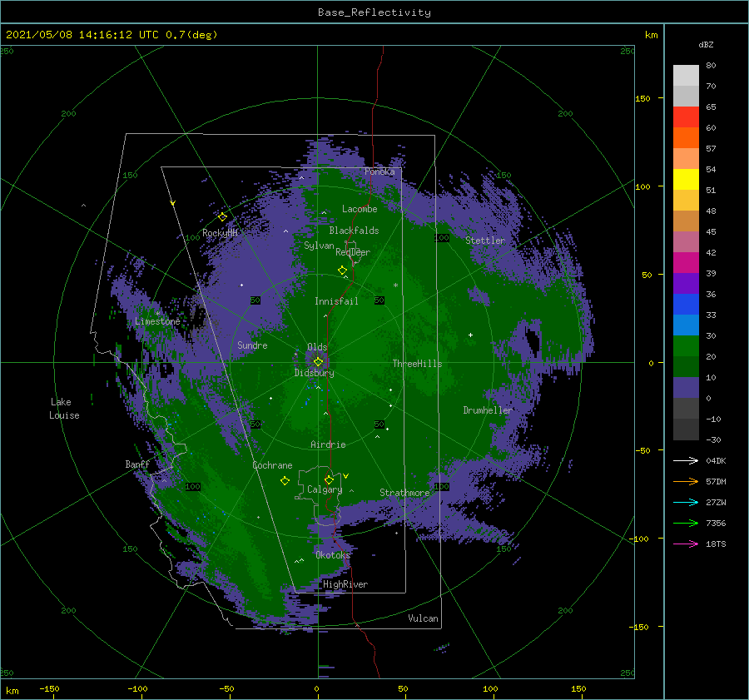Click the Airdrie city label
Screen dimensions: 749x700
tap(328, 444)
